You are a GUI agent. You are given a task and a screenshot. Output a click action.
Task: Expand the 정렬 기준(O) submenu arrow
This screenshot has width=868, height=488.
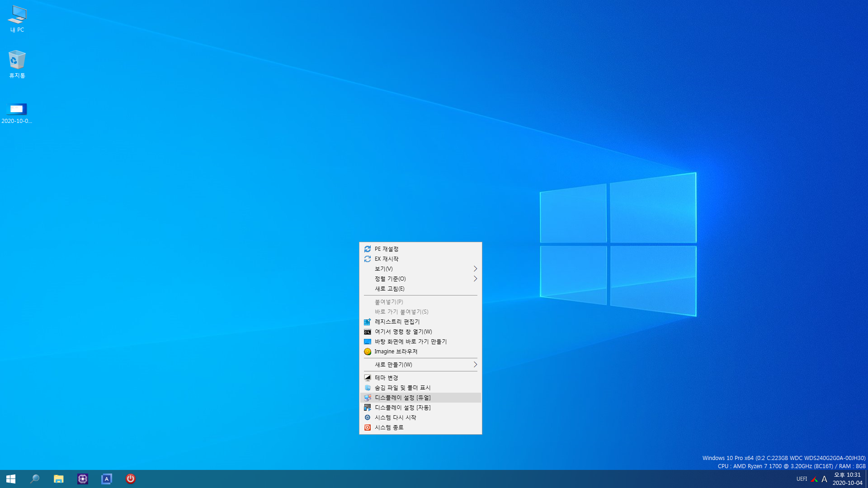pos(475,279)
